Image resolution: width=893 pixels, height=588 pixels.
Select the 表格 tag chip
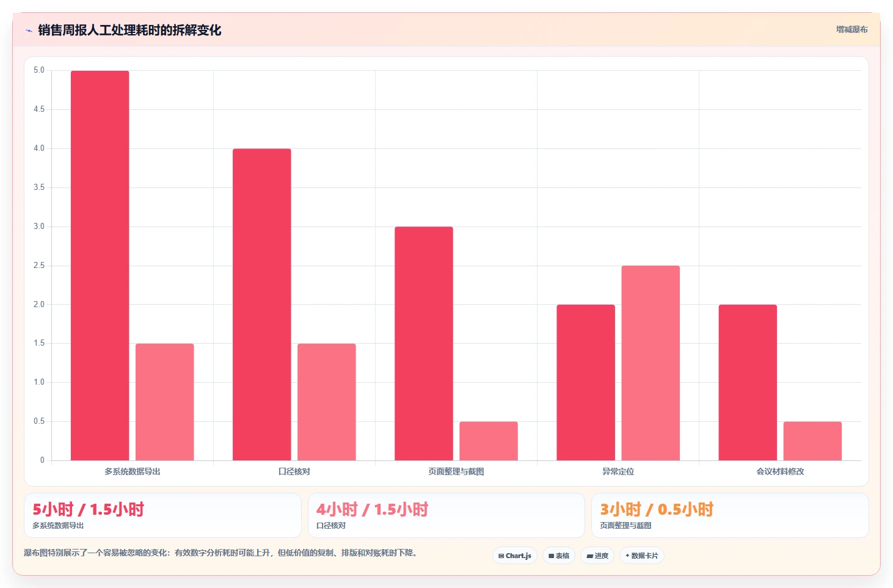click(x=559, y=556)
